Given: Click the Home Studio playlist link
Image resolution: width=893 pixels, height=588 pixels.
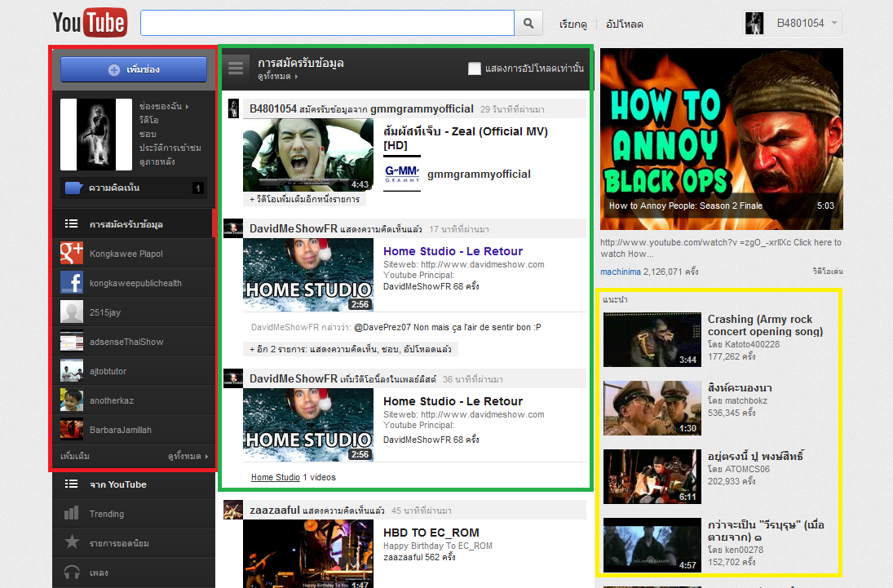Looking at the screenshot, I should (276, 477).
